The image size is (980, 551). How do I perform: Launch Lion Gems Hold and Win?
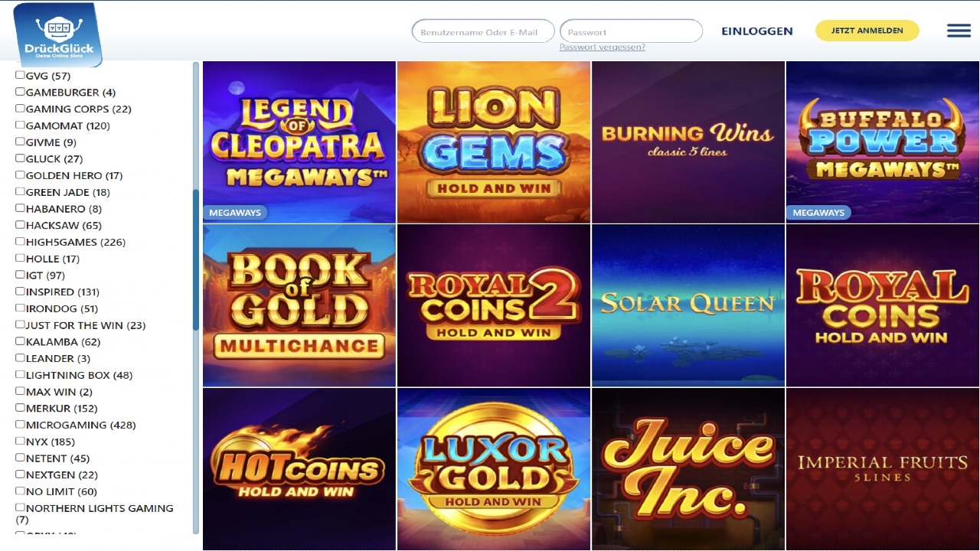[x=494, y=142]
